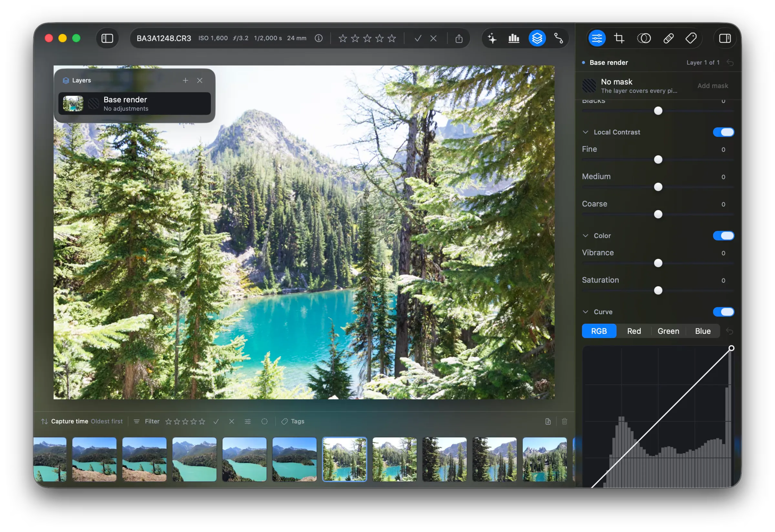Disable the Curve section toggle
Image resolution: width=775 pixels, height=532 pixels.
pos(724,312)
